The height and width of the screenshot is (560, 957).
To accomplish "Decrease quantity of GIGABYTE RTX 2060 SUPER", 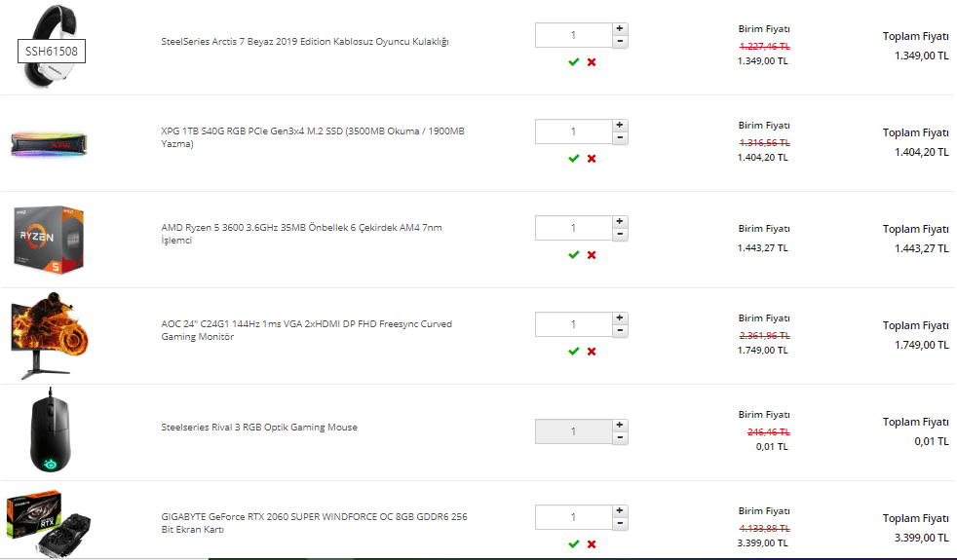I will pos(620,523).
